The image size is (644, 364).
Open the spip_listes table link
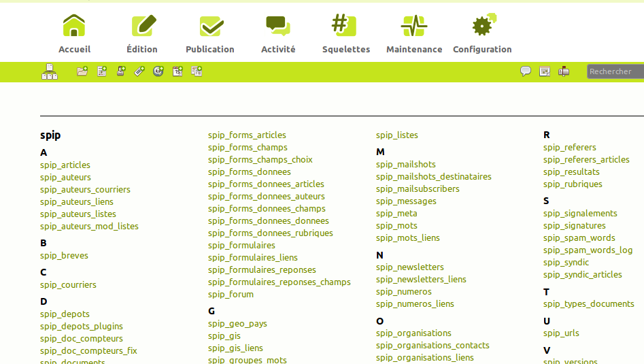click(x=396, y=135)
